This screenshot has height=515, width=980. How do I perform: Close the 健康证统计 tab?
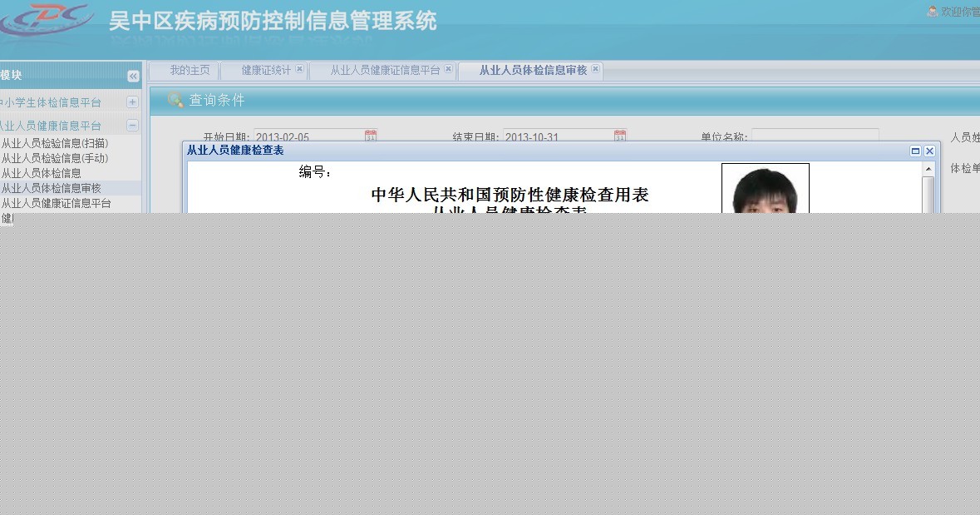[299, 69]
